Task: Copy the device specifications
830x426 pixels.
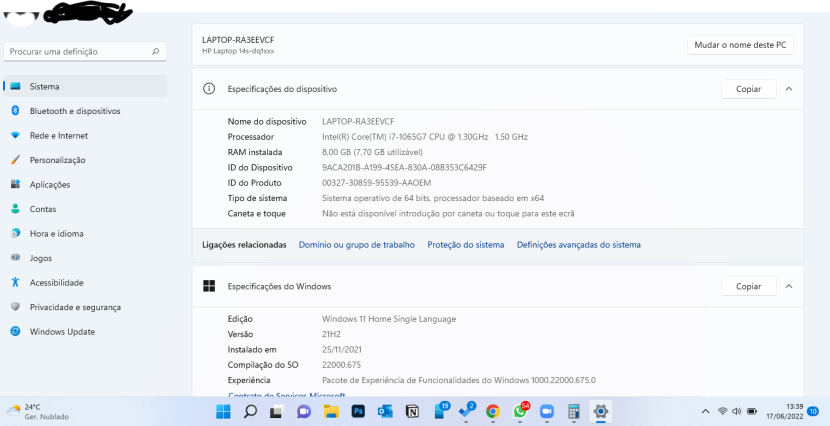Action: 748,89
